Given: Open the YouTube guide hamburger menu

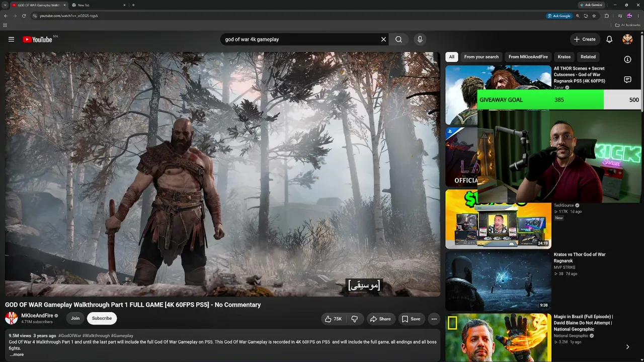Looking at the screenshot, I should pyautogui.click(x=11, y=39).
